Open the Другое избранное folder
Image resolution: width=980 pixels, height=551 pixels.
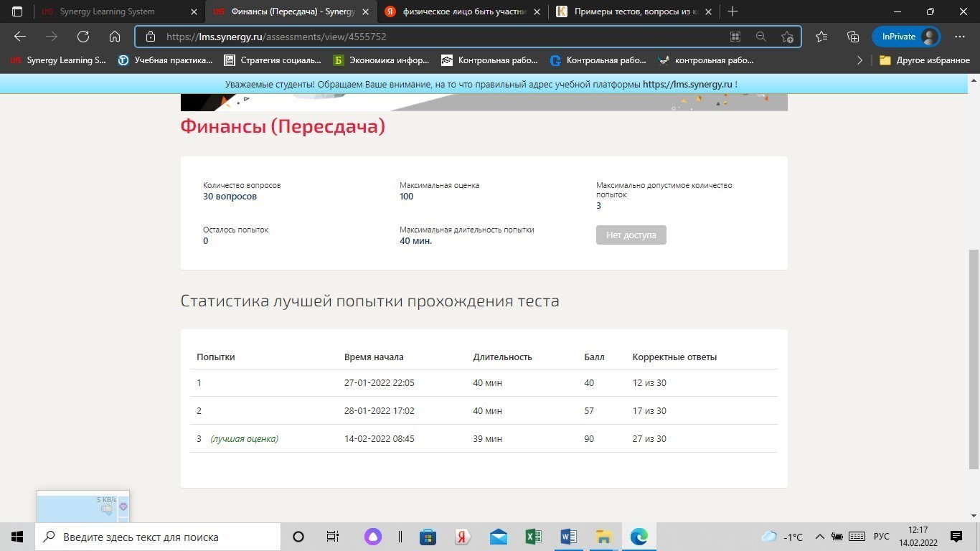(x=925, y=60)
